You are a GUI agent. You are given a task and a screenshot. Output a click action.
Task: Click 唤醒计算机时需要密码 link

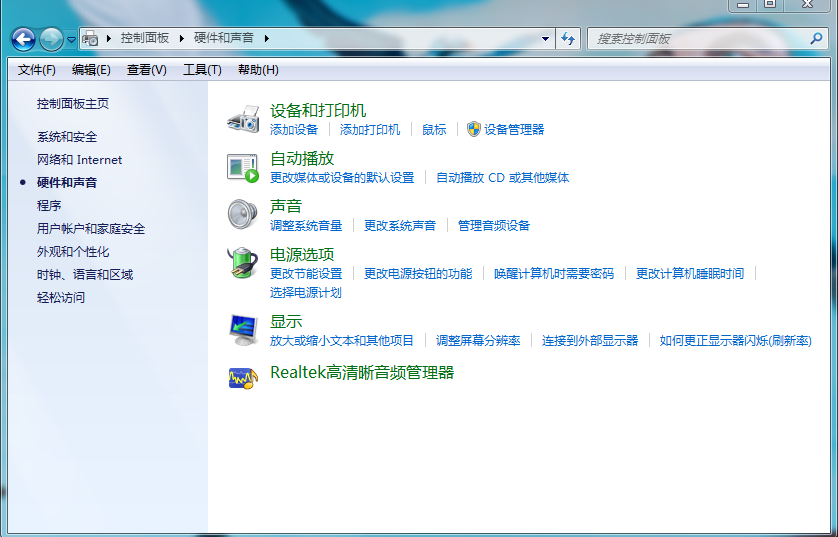tap(554, 274)
